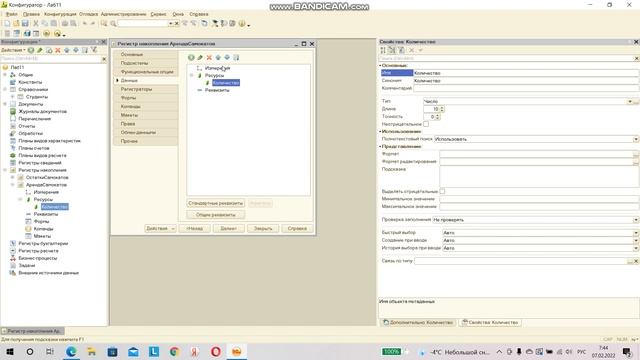Open the Администрирование menu
The height and width of the screenshot is (360, 640).
point(123,14)
